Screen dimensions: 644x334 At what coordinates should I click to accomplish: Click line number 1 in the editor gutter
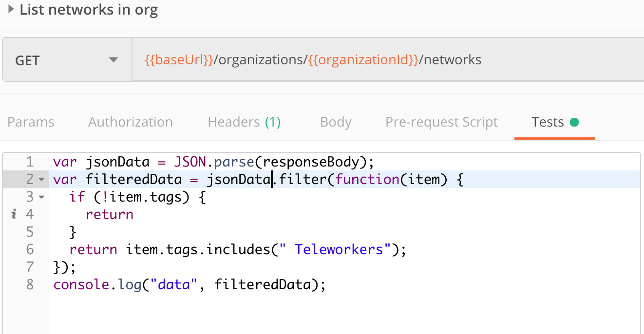point(30,162)
